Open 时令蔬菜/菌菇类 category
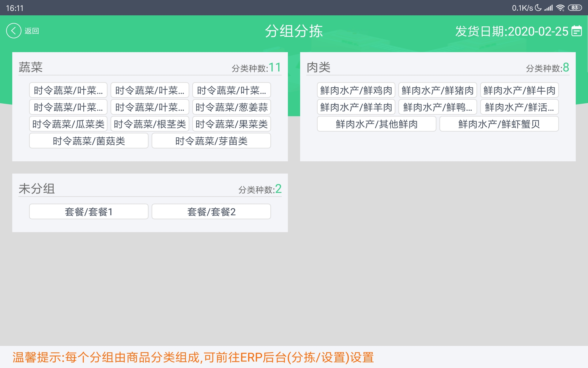 (89, 141)
